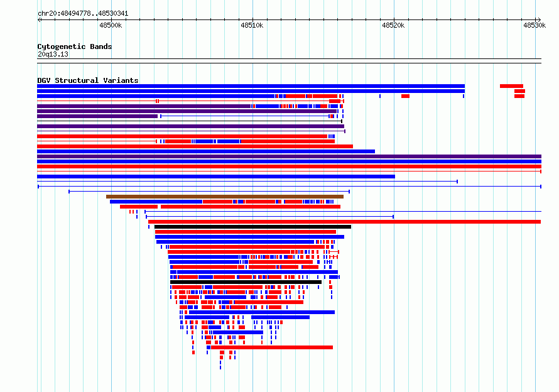
Task: Click the 48530k ruler label
Action: (535, 25)
